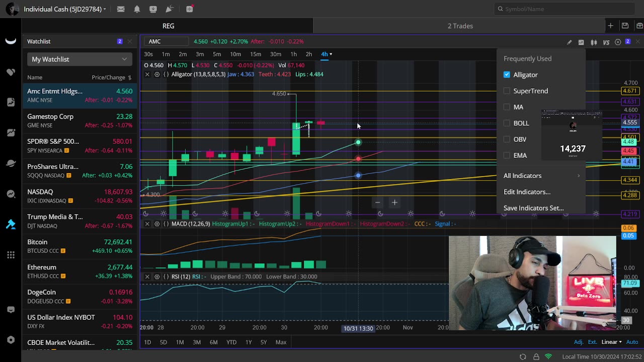
Task: Hide the MACD indicator via eye icon
Action: [x=157, y=224]
